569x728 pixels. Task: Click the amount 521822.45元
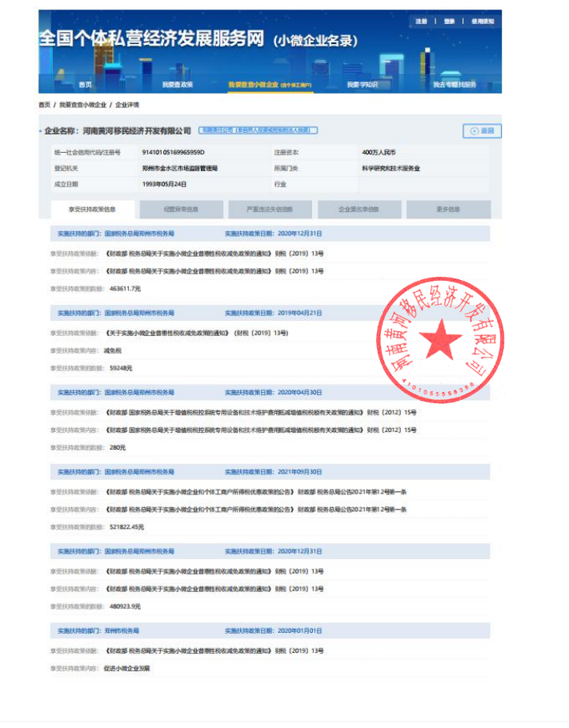coord(126,527)
